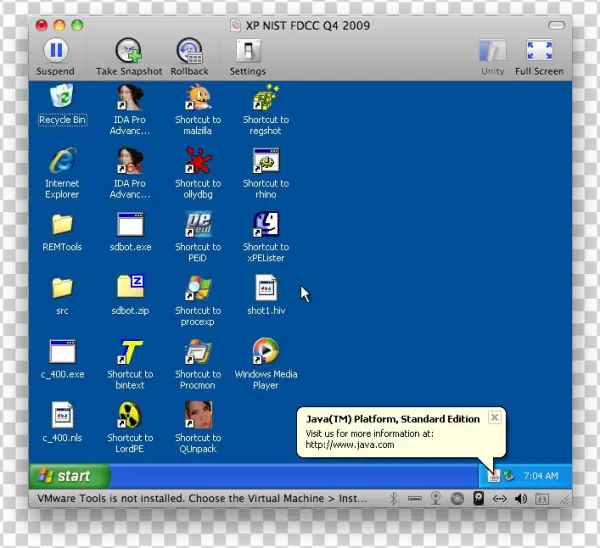600x548 pixels.
Task: Enter Full Screen mode
Action: [540, 57]
